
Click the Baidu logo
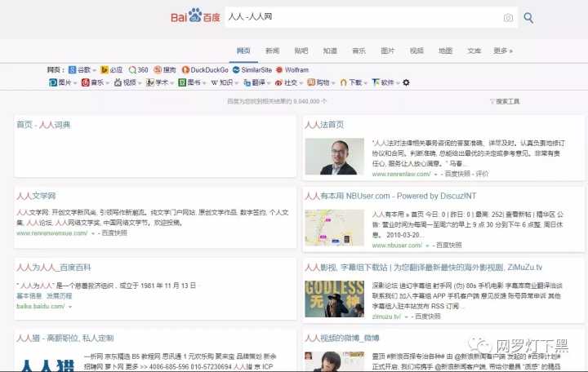click(x=195, y=15)
